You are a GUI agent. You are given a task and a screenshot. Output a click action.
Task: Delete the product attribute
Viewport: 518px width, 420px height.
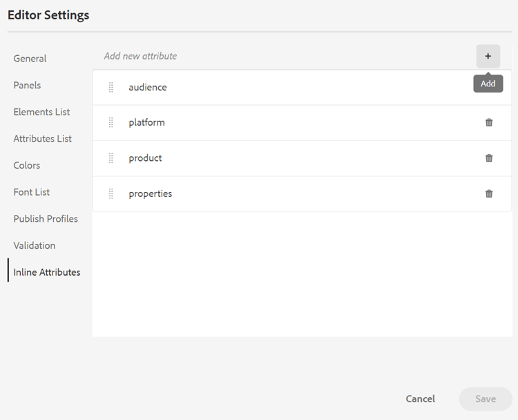click(x=489, y=158)
